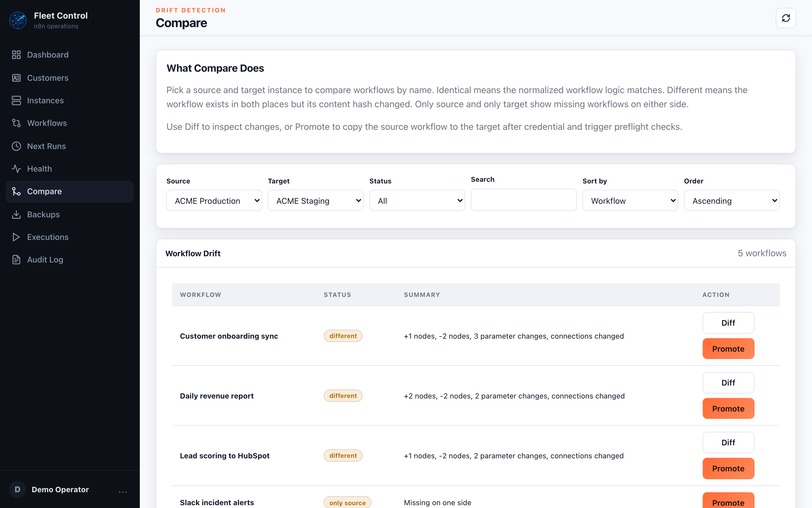Click the Compare merge icon in sidebar
Viewport: 812px width, 508px height.
pyautogui.click(x=16, y=192)
